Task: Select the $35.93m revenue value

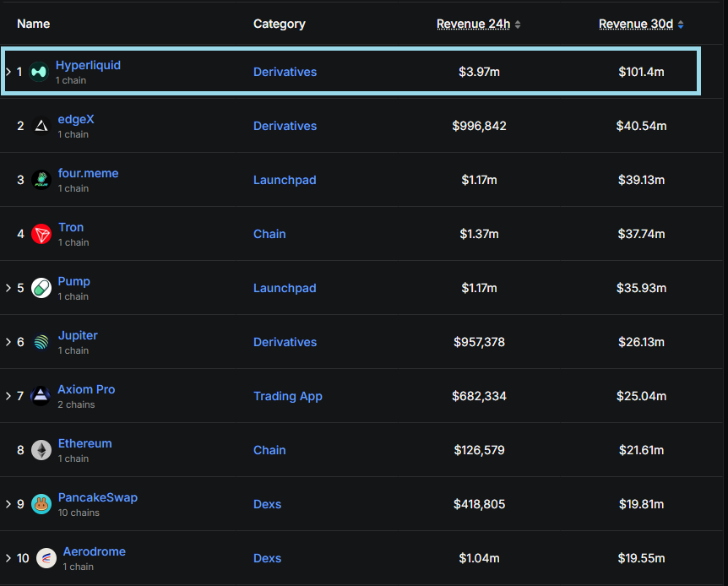Action: click(x=641, y=288)
